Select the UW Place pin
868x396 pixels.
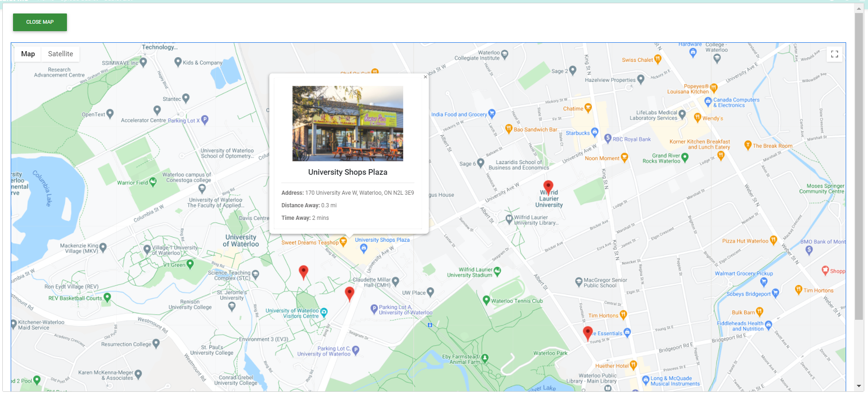point(431,292)
